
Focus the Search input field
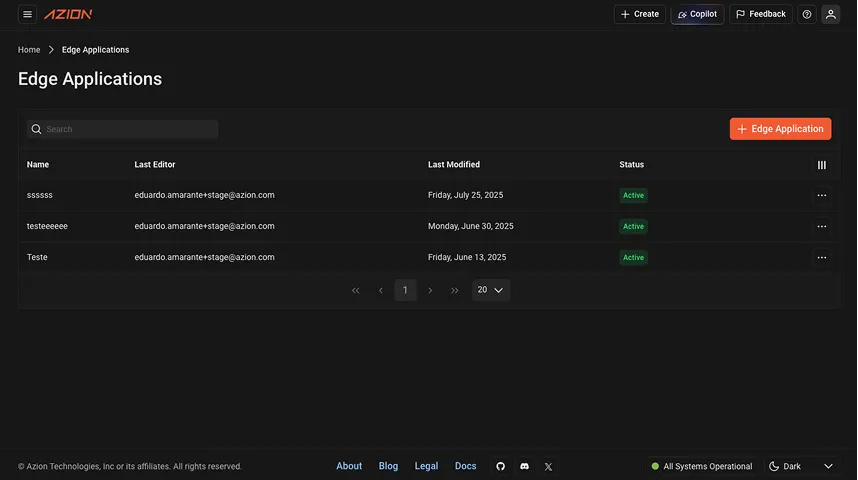pos(128,129)
